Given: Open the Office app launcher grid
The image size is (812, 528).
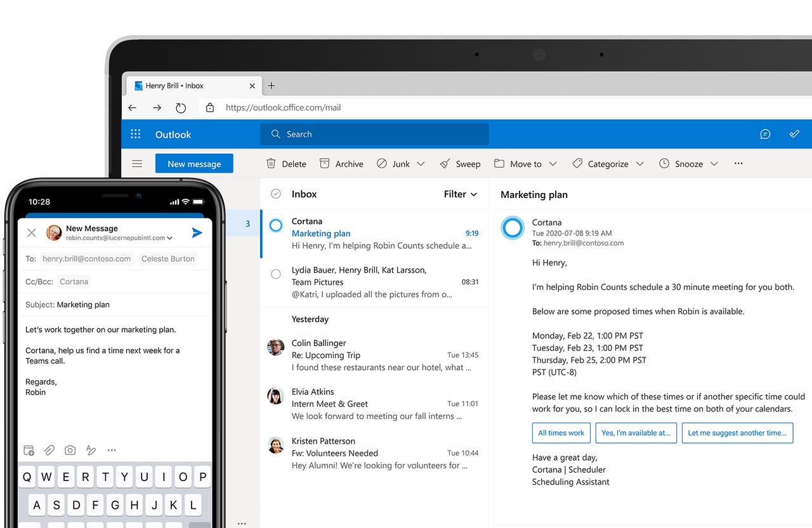Looking at the screenshot, I should pyautogui.click(x=135, y=134).
